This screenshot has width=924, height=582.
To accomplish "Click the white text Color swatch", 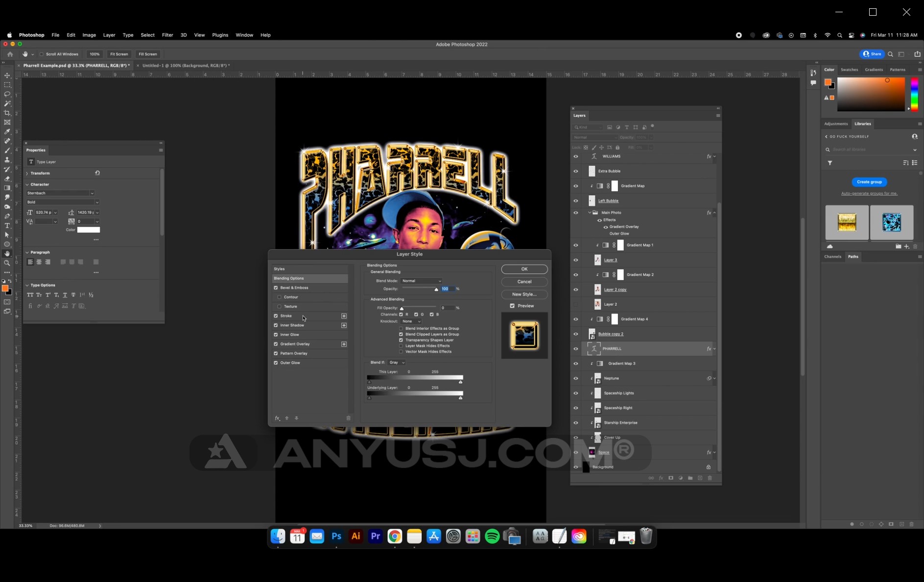I will pos(88,230).
